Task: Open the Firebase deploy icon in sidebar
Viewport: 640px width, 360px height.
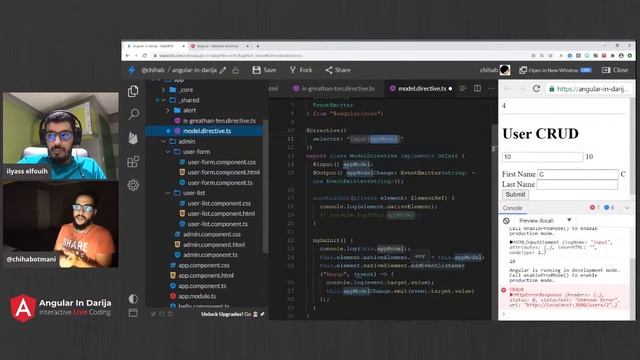Action: (x=133, y=138)
